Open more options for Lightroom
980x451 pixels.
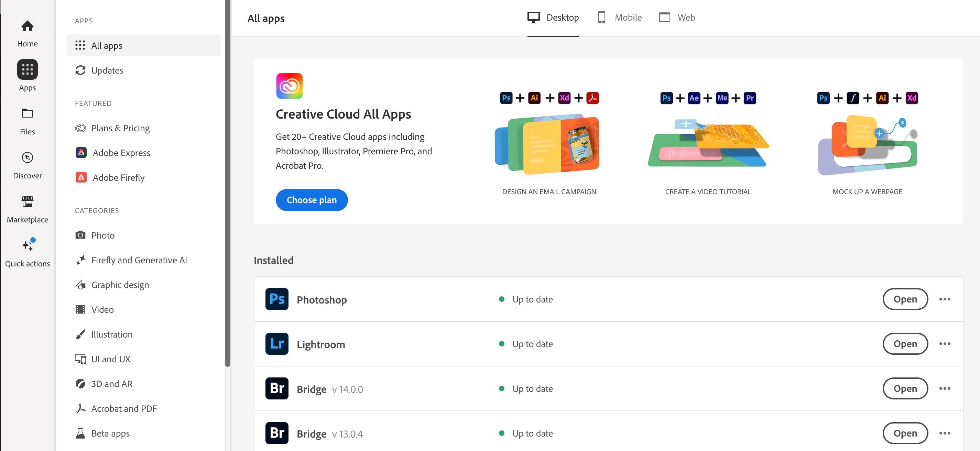(x=945, y=344)
